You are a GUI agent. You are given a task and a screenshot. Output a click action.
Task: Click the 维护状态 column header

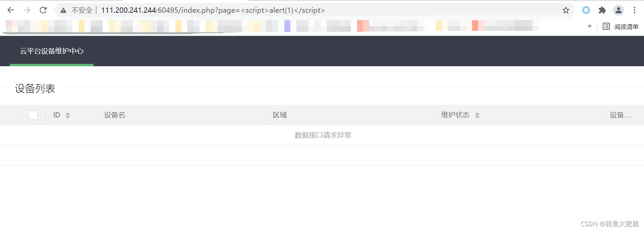pyautogui.click(x=518, y=115)
